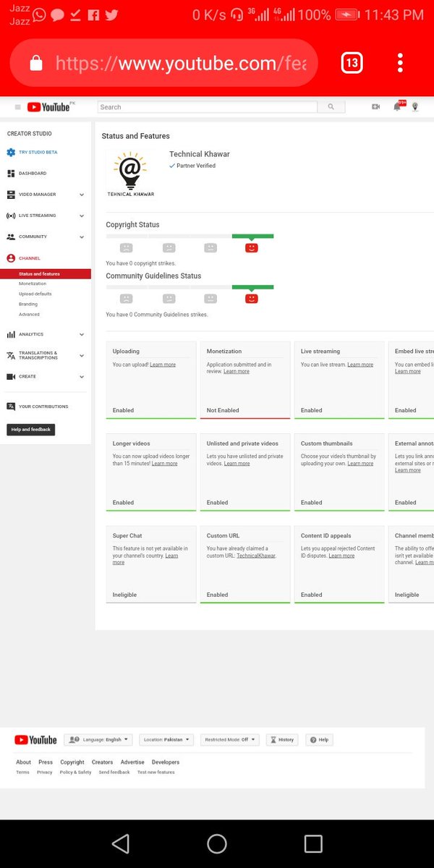Click the TechnicalKhawar custom URL link

[256, 556]
